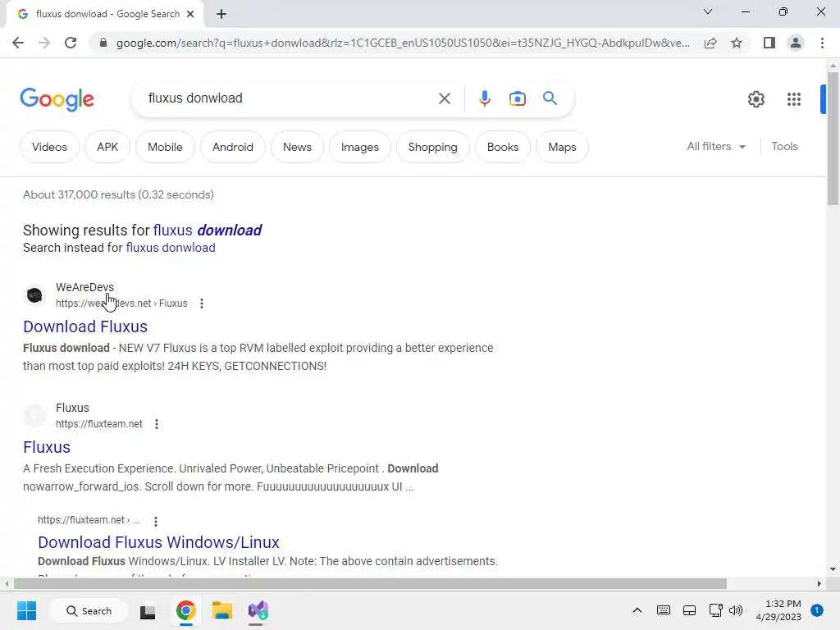The height and width of the screenshot is (630, 840).
Task: Open the Chrome tab search chevron
Action: tap(708, 11)
